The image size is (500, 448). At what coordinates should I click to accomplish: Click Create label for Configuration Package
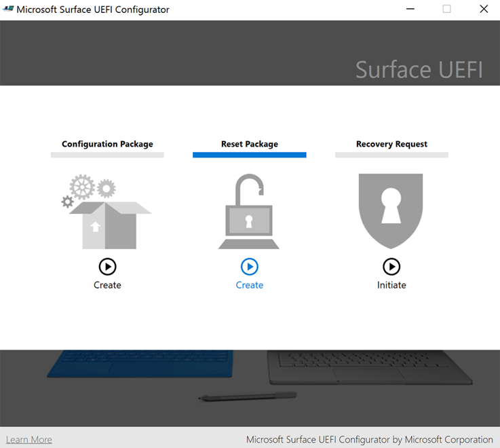pos(107,285)
